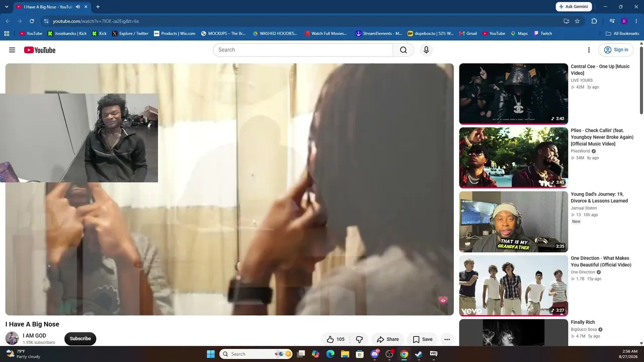The height and width of the screenshot is (362, 644).
Task: Open the Windows Start menu
Action: click(211, 354)
